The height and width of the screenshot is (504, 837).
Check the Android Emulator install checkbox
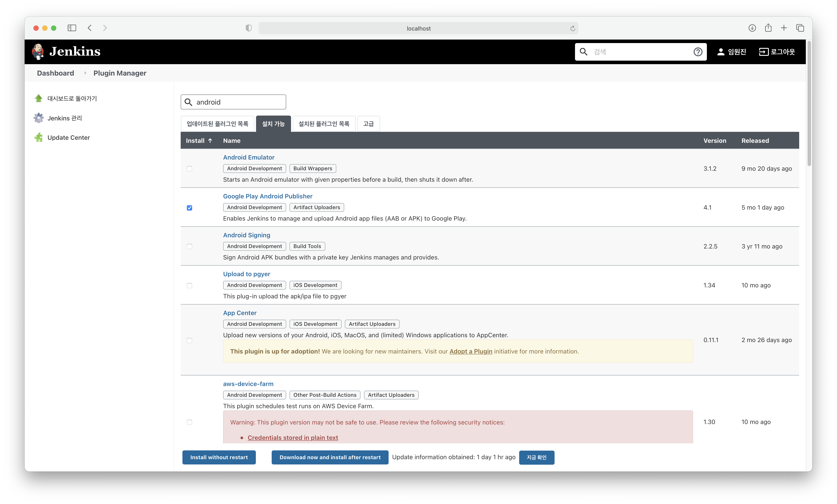coord(189,169)
